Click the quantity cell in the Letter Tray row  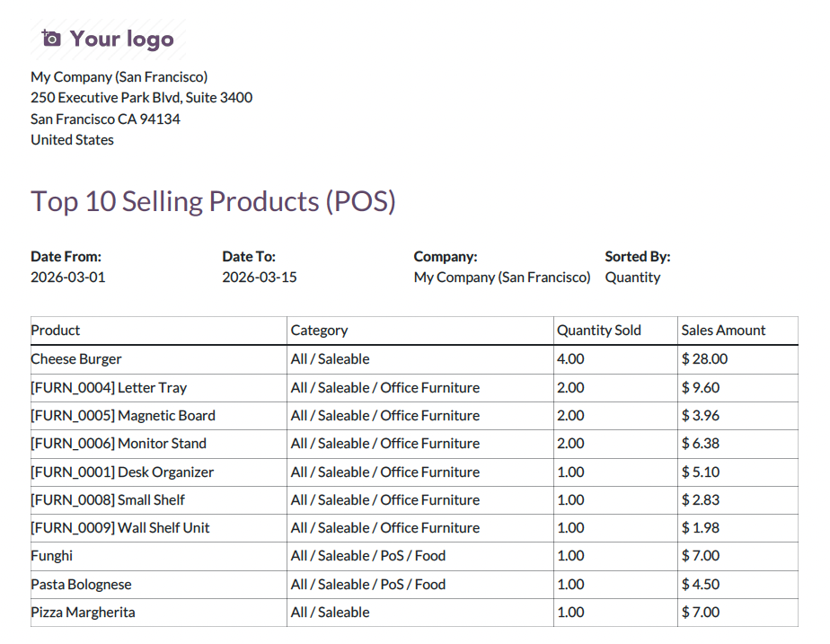point(615,388)
